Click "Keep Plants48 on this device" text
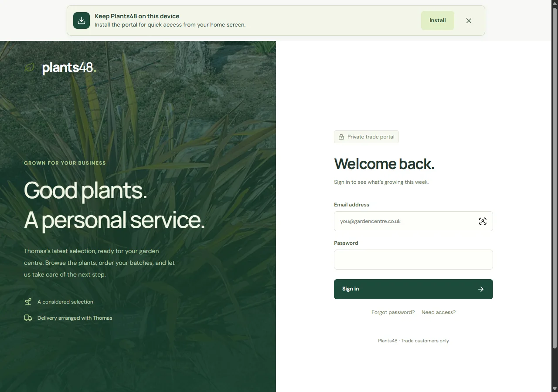558x392 pixels. tap(137, 16)
